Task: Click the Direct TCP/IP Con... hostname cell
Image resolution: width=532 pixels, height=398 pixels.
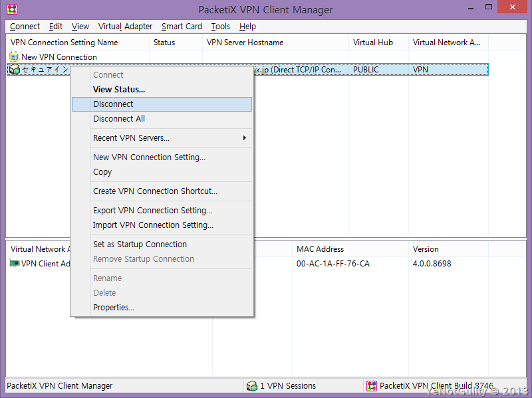Action: (297, 70)
